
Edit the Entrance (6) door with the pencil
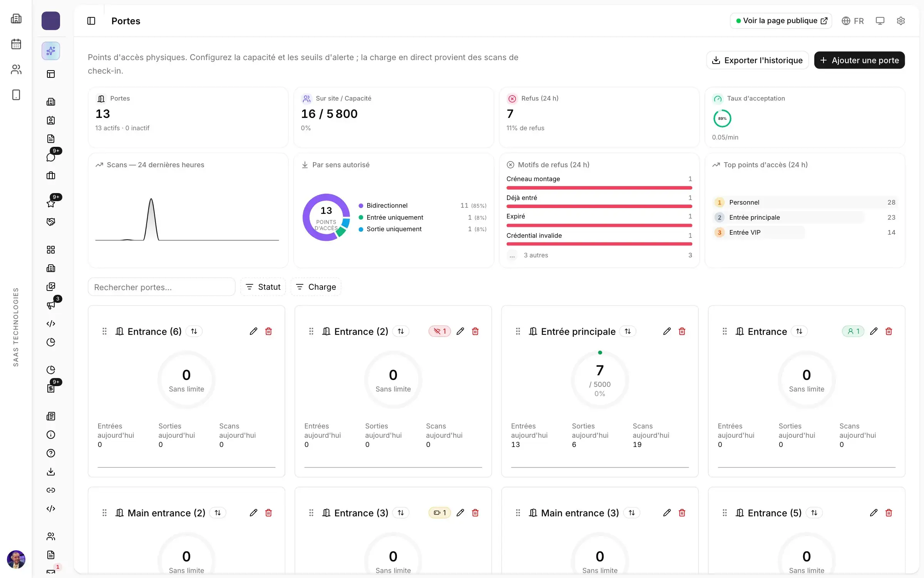[x=253, y=331]
